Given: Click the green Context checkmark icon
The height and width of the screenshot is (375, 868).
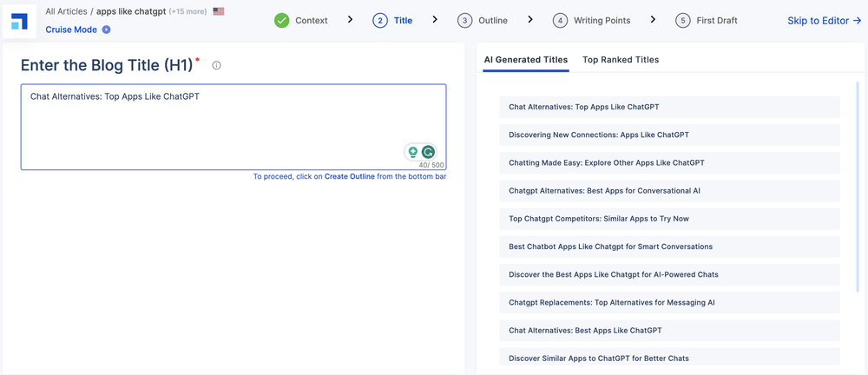Looking at the screenshot, I should pos(282,21).
